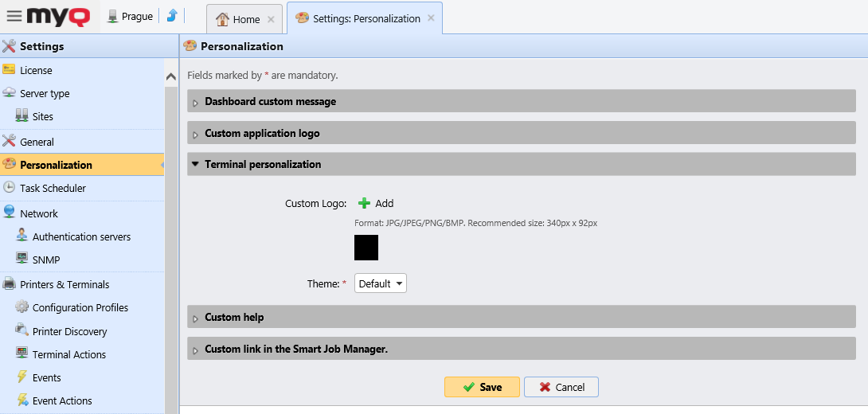Screen dimensions: 868x414
Task: Select the Settings: Personalization tab
Action: pos(365,18)
